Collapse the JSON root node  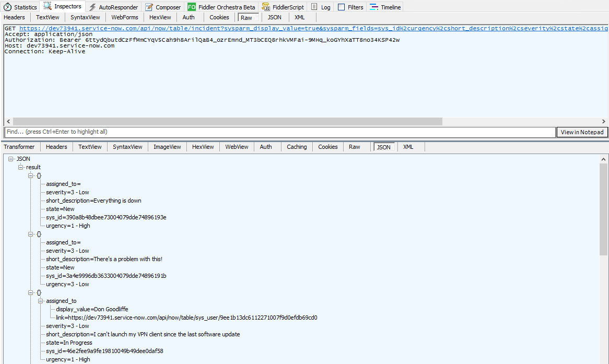click(x=11, y=159)
